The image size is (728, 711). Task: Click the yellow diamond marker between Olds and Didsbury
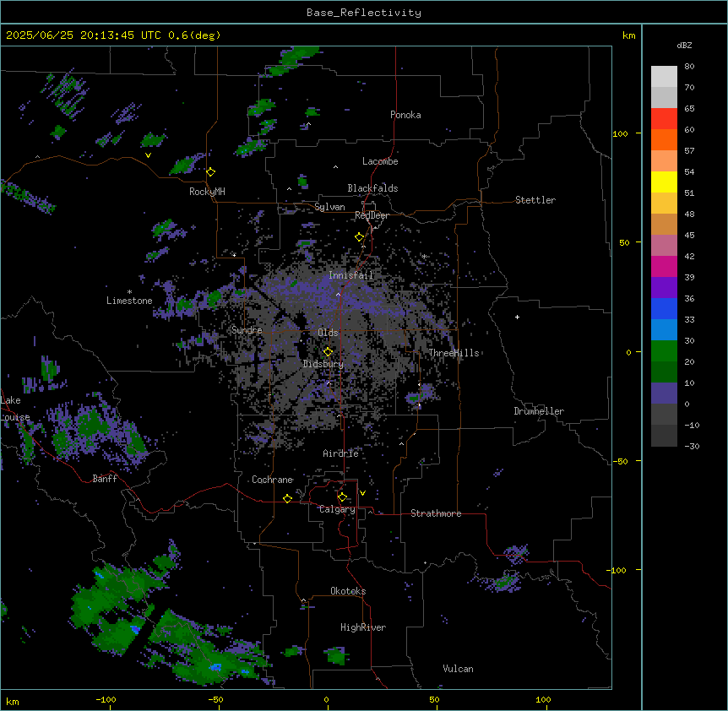tap(329, 352)
